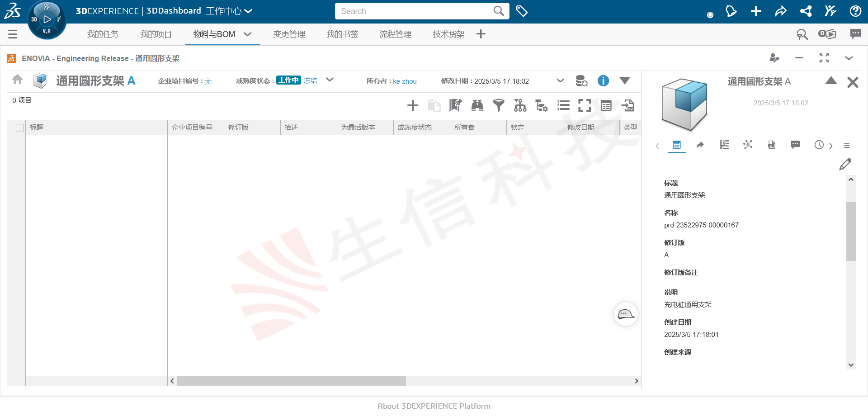
Task: Click the widget user share icon
Action: point(774,58)
